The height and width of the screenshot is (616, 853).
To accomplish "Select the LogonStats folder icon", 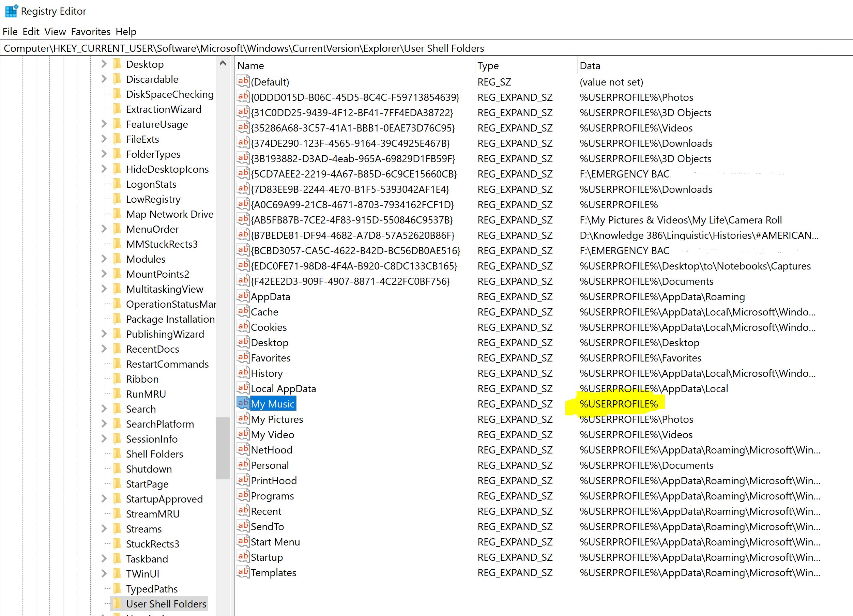I will (x=117, y=184).
